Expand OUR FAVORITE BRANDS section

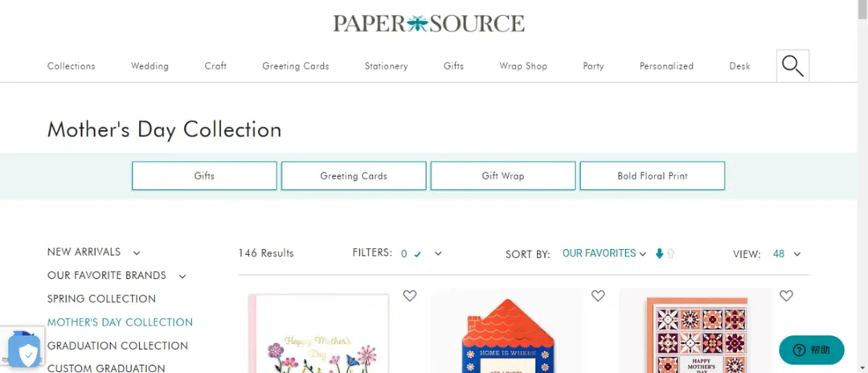[x=182, y=277]
